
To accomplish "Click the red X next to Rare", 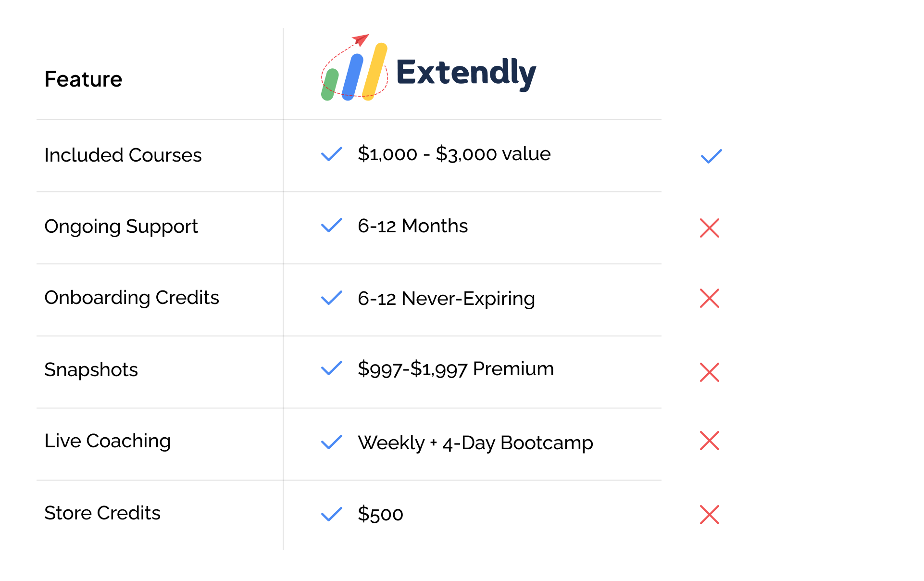I will point(710,441).
